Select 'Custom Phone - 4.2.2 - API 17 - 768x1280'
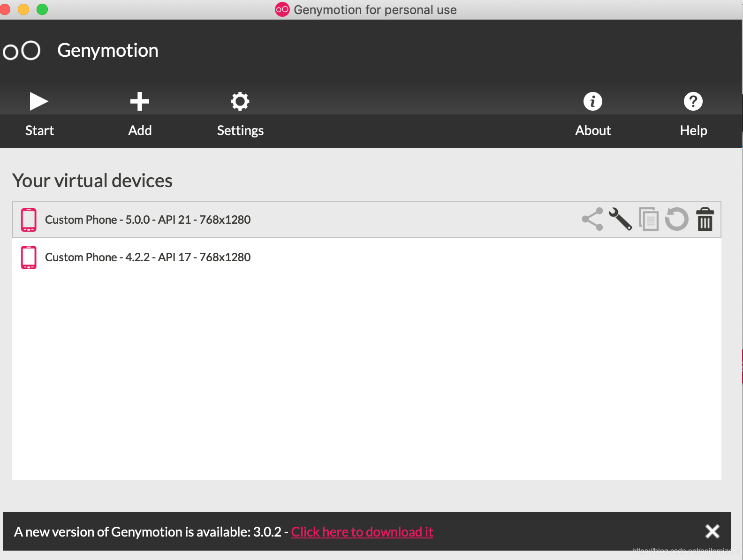743x560 pixels. [367, 257]
